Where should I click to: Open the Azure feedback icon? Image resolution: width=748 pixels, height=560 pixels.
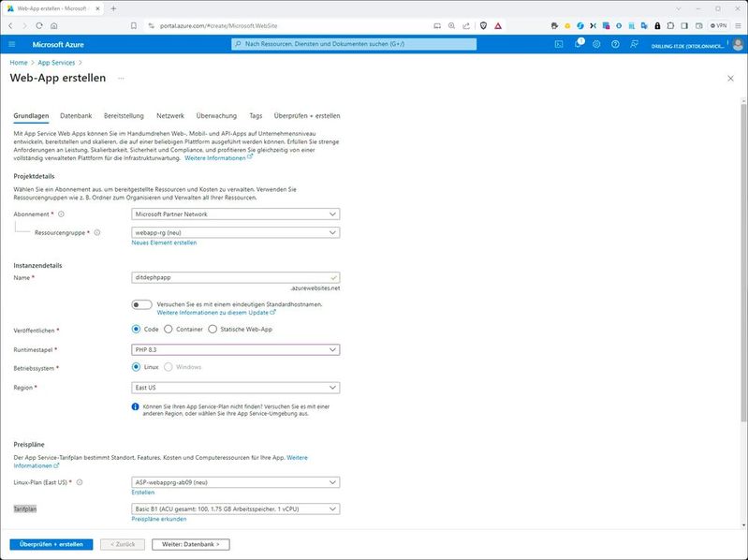click(x=634, y=44)
